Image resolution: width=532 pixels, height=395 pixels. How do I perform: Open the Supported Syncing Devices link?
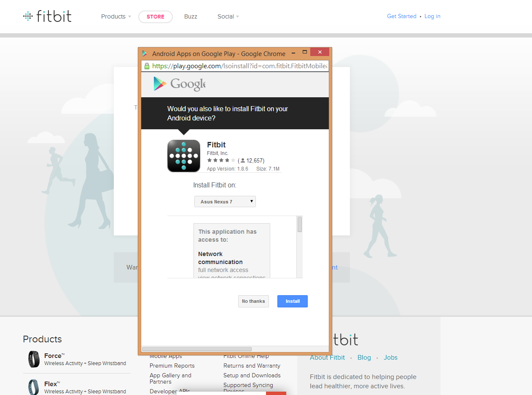coord(248,388)
